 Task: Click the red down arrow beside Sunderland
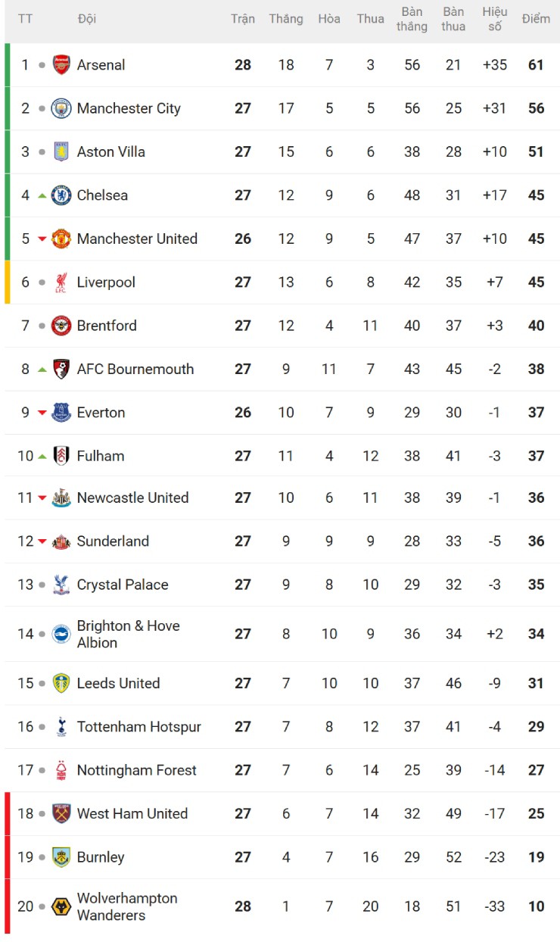pyautogui.click(x=42, y=542)
